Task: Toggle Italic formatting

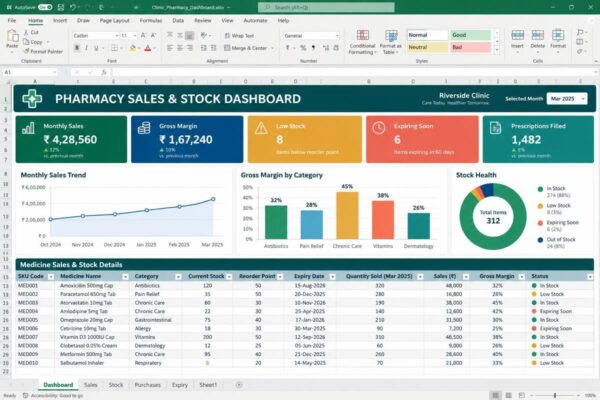Action: pyautogui.click(x=86, y=48)
